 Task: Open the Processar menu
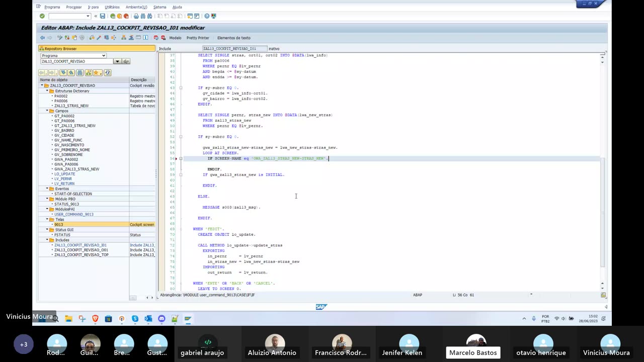[x=73, y=7]
